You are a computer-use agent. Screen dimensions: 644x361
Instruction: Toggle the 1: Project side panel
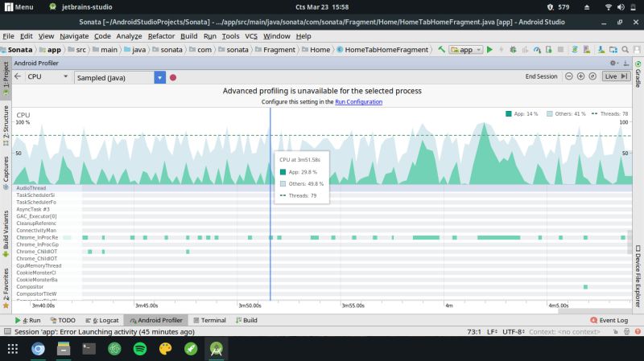(x=6, y=79)
